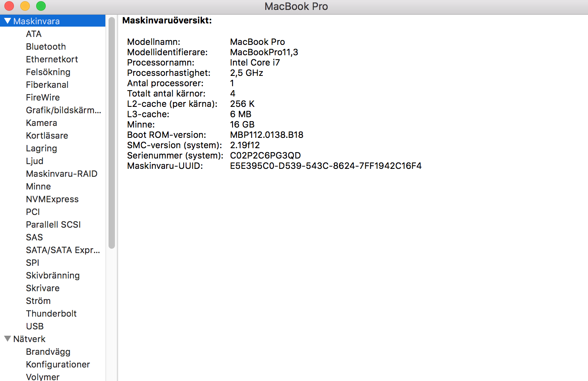The width and height of the screenshot is (588, 381).
Task: Click the SMC version 2.19f12
Action: tap(245, 145)
